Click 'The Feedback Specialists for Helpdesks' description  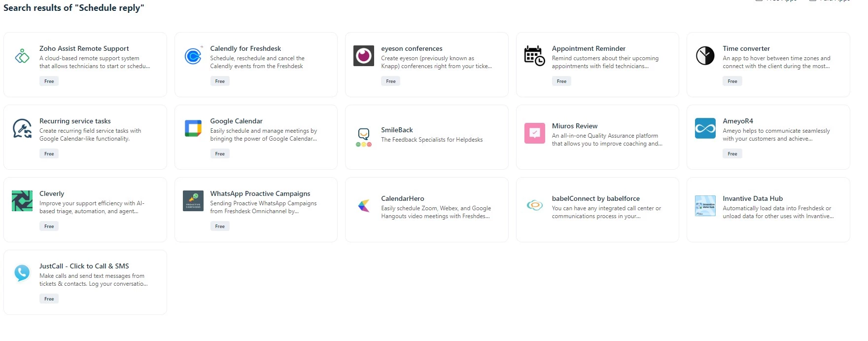[x=432, y=140]
